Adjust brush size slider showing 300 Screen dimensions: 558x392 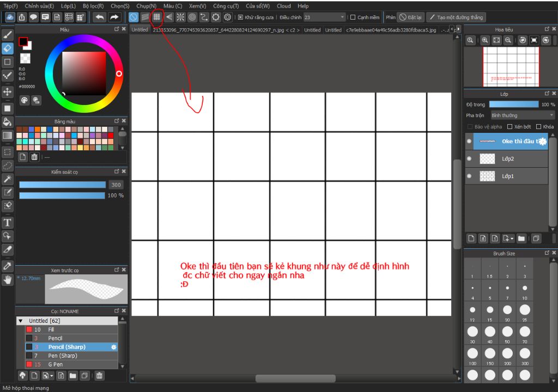coord(62,185)
